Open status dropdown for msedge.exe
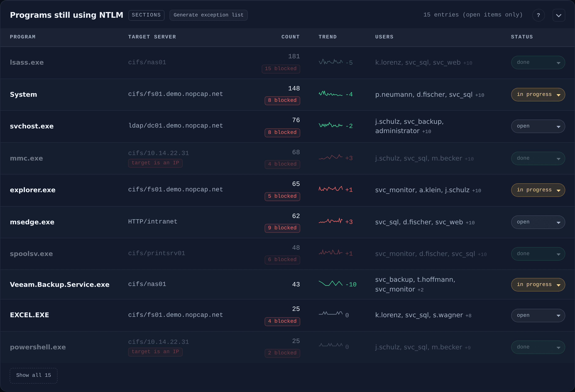Image resolution: width=575 pixels, height=392 pixels. click(538, 222)
